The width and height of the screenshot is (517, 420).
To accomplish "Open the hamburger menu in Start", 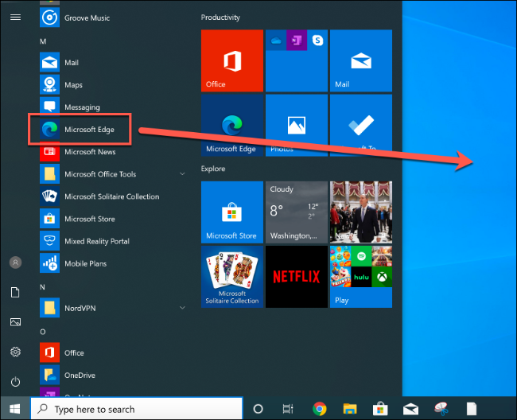I will pyautogui.click(x=15, y=17).
